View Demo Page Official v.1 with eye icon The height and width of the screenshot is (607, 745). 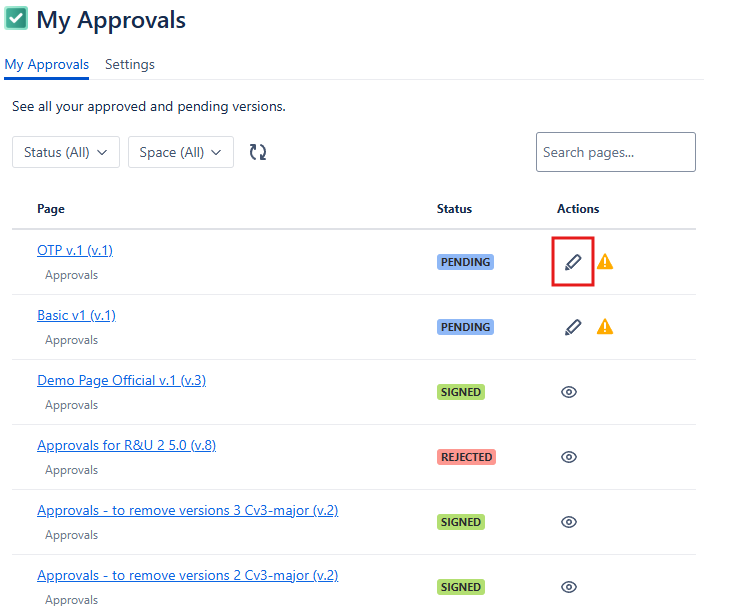tap(569, 392)
